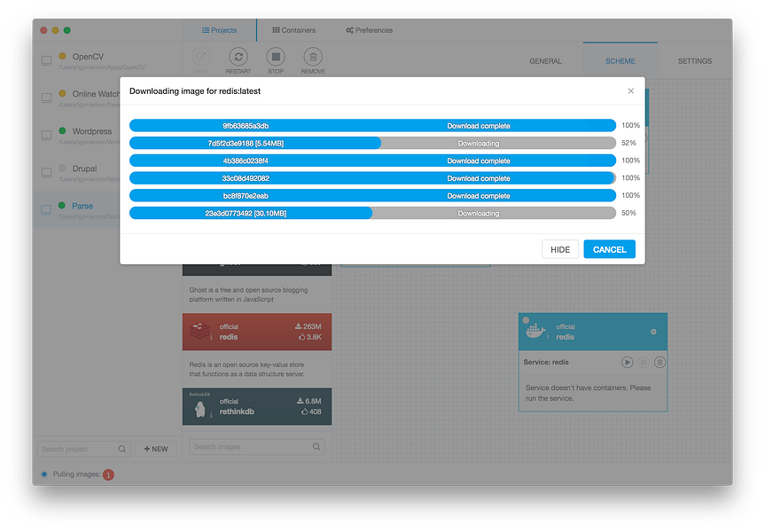The height and width of the screenshot is (532, 765).
Task: Click the Online Watch monitor icon
Action: (x=46, y=98)
